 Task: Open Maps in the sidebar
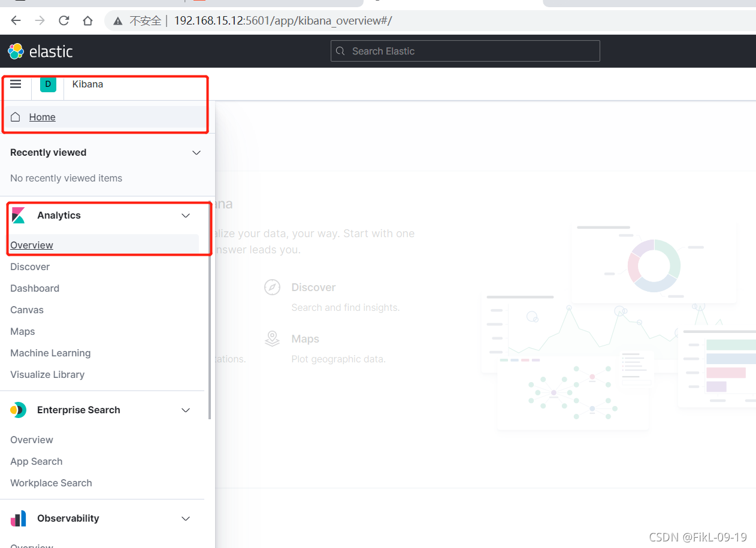click(23, 331)
